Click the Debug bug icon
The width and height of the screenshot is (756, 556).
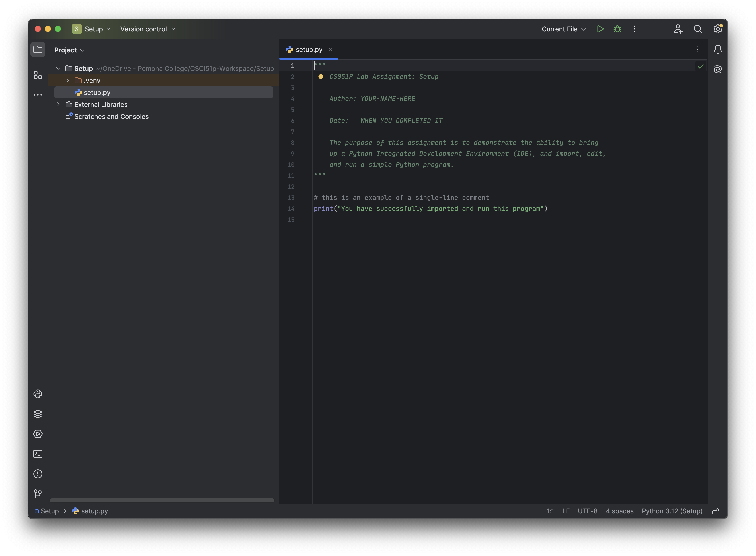tap(617, 29)
